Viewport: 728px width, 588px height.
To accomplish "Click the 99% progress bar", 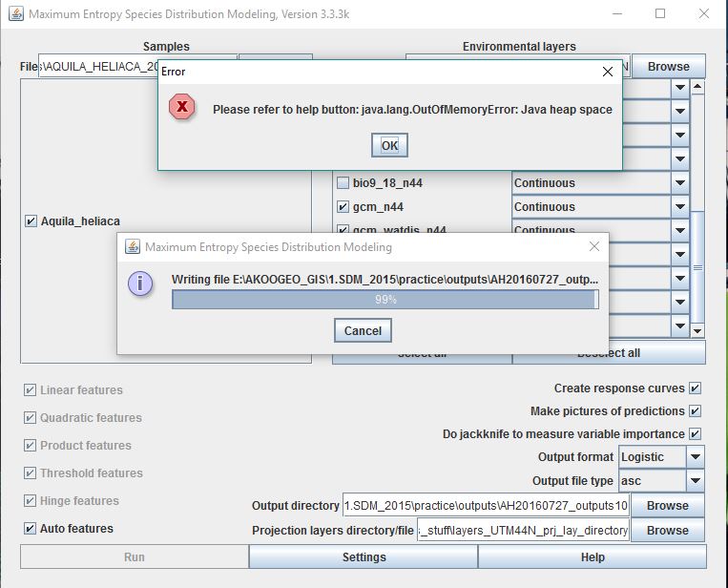I will (385, 300).
